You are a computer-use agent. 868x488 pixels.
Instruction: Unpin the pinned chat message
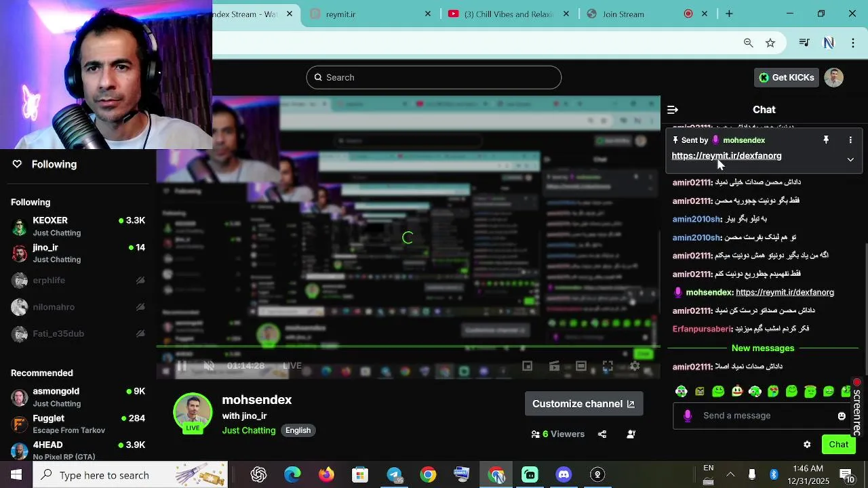pos(826,140)
